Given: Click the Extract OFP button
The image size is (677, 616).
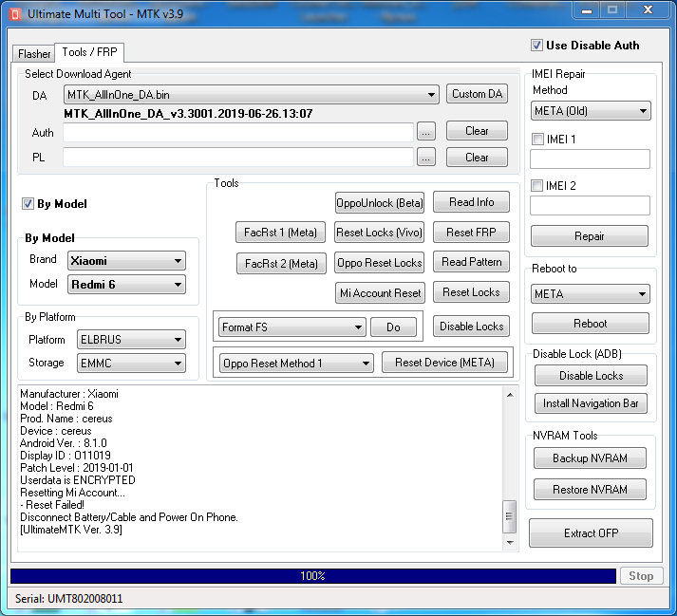Looking at the screenshot, I should 591,533.
